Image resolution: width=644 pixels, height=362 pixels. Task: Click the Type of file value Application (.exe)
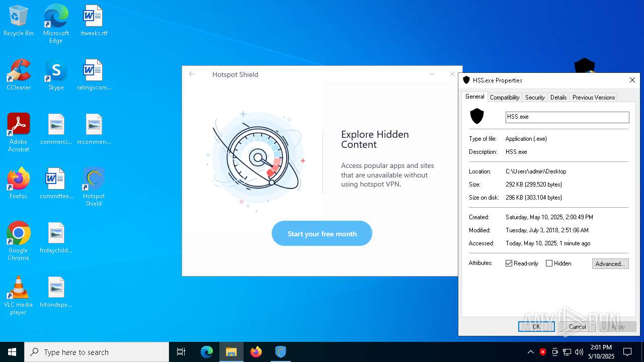click(526, 139)
